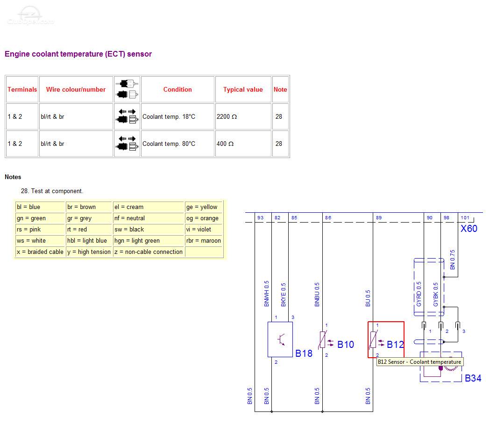Click the 'gn = green' legend cell
Screen dimensions: 504x440
[40, 218]
